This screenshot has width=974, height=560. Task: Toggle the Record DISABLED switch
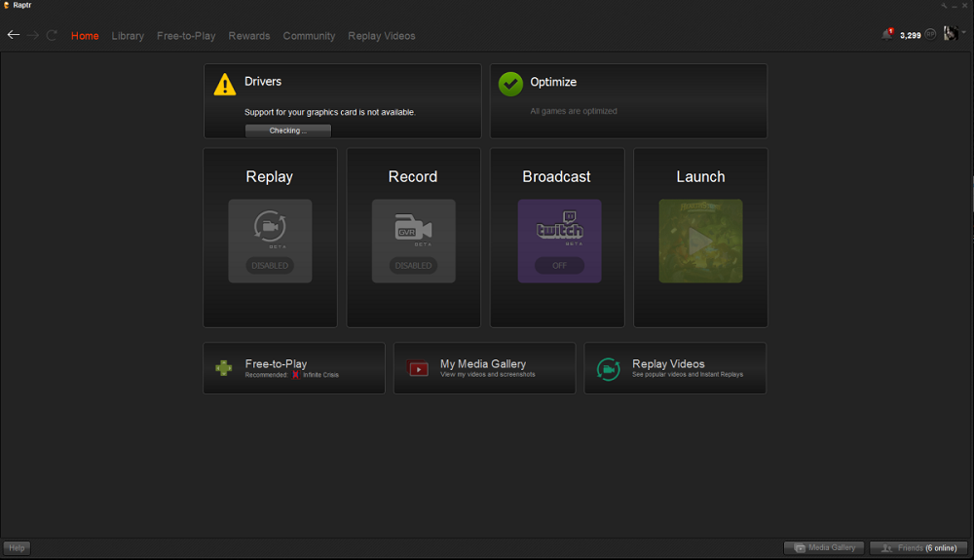pyautogui.click(x=413, y=266)
